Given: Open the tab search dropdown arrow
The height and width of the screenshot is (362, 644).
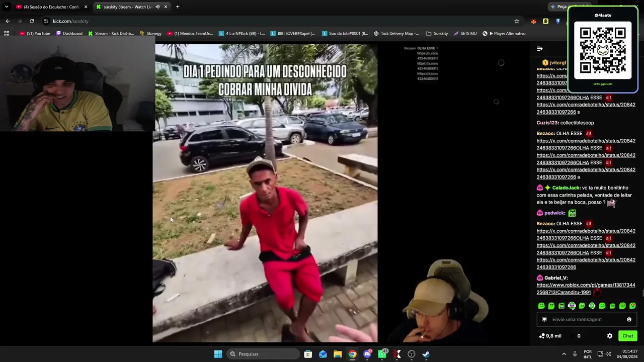Looking at the screenshot, I should click(x=7, y=7).
